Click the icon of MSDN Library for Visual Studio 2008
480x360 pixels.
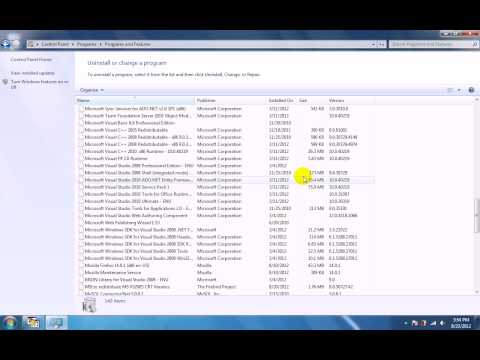81,279
